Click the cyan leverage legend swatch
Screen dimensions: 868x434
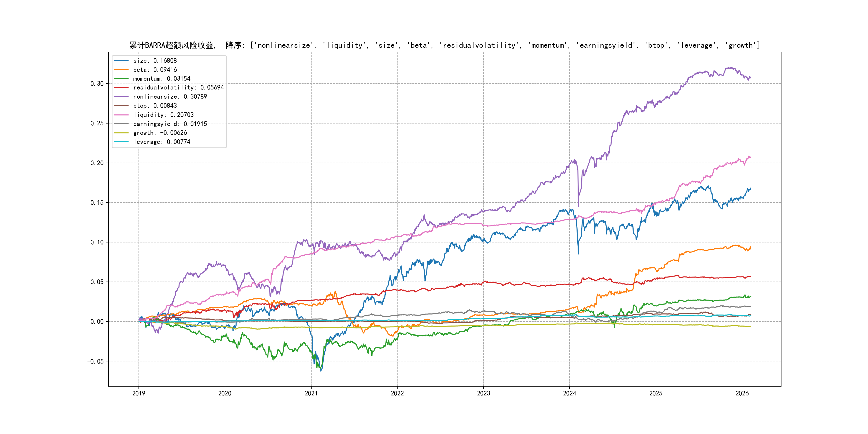point(121,142)
